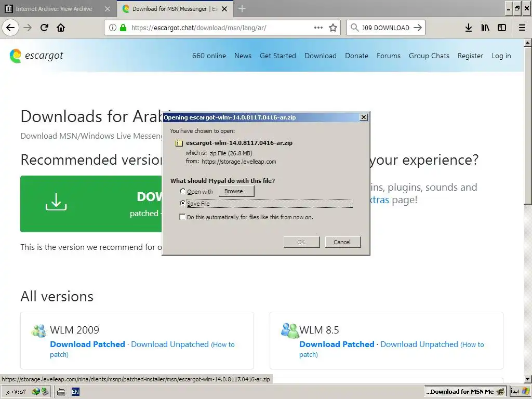Image resolution: width=532 pixels, height=399 pixels.
Task: Click the download arrow icon in green banner
Action: 56,202
